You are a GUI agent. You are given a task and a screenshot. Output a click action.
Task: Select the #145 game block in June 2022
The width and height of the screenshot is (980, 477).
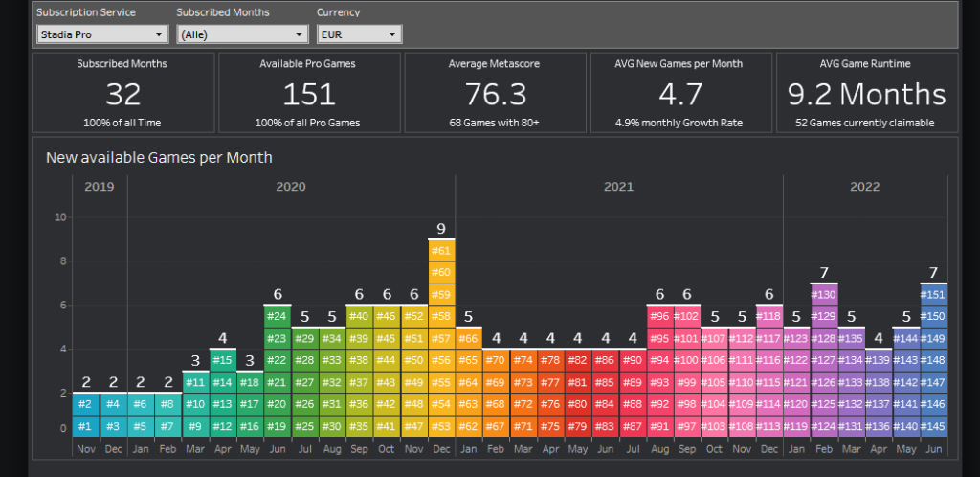[x=933, y=426]
